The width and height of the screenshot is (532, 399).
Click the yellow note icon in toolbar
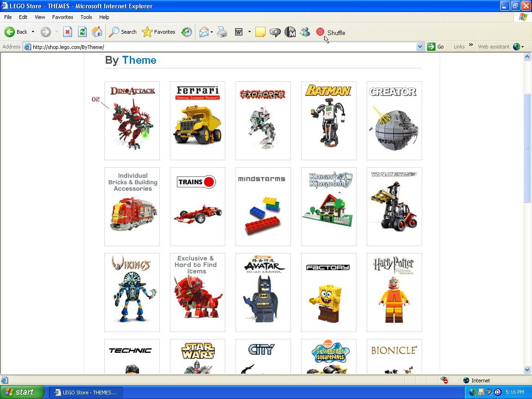tap(260, 32)
